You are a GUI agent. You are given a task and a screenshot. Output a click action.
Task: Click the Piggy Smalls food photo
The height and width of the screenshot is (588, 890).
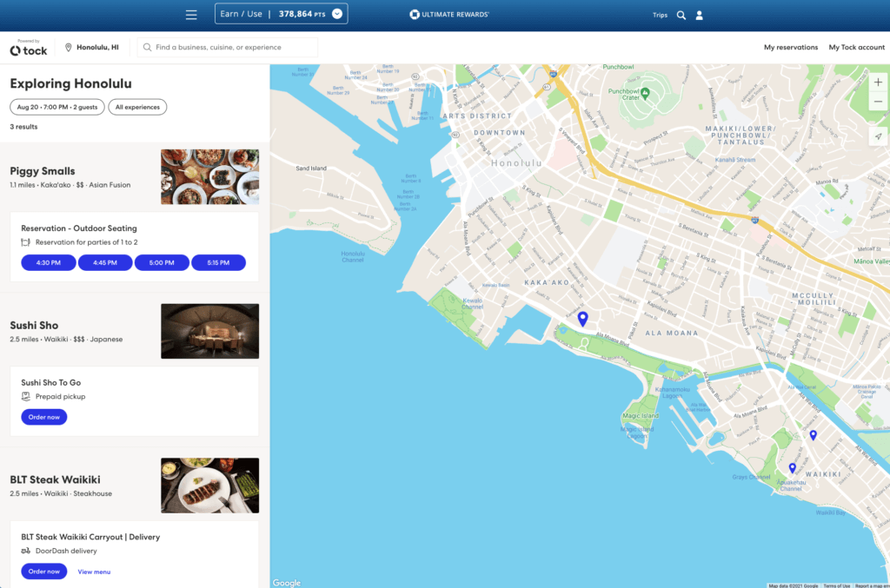210,177
